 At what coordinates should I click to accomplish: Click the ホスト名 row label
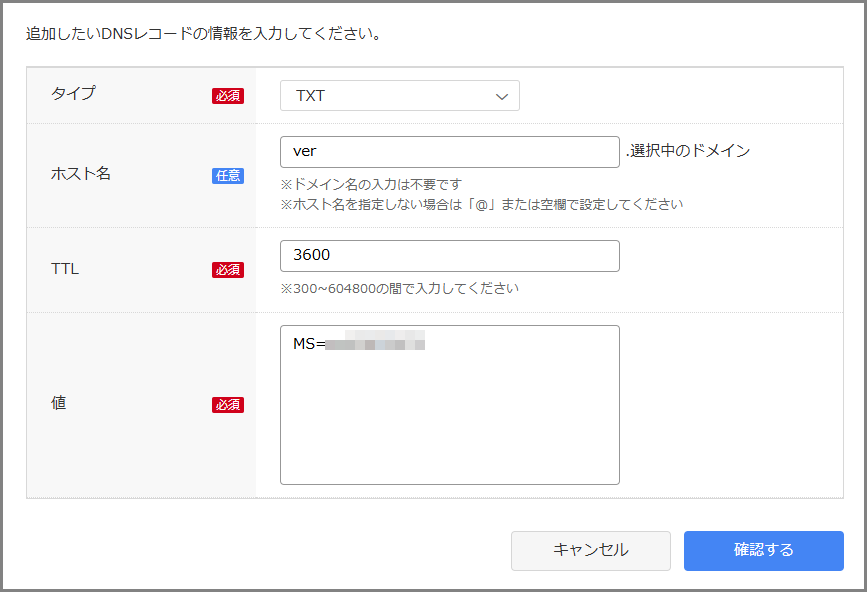click(81, 174)
